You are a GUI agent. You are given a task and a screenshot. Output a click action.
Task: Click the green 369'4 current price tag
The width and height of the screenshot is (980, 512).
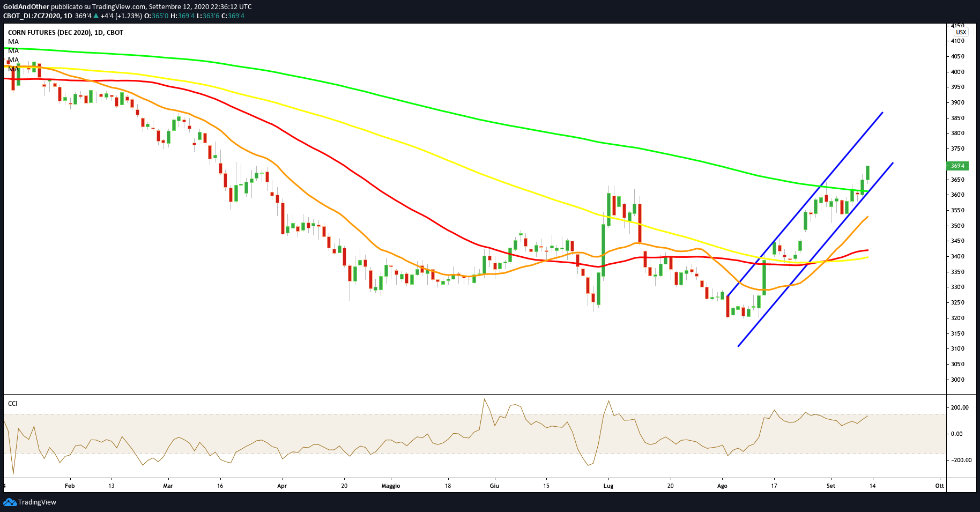(x=958, y=166)
